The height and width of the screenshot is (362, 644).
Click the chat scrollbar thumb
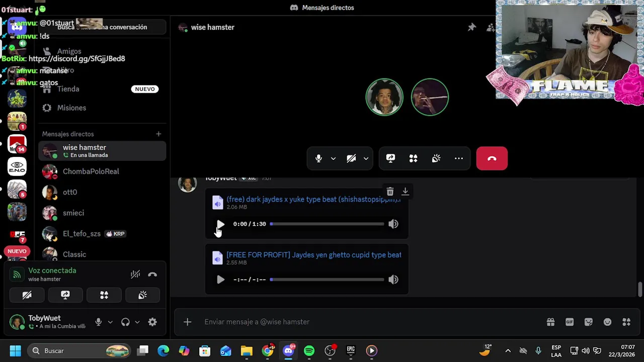640,289
